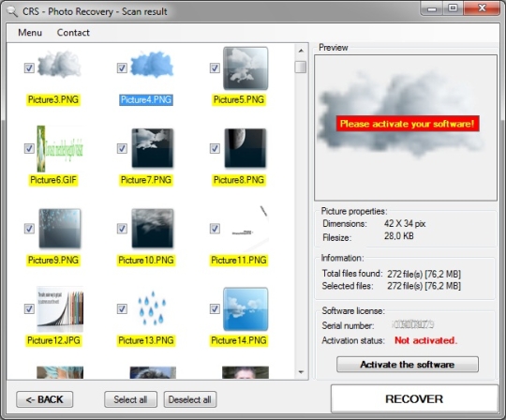Toggle checkbox for Picture5.PNG
Screen dimensions: 506x420
pyautogui.click(x=215, y=67)
